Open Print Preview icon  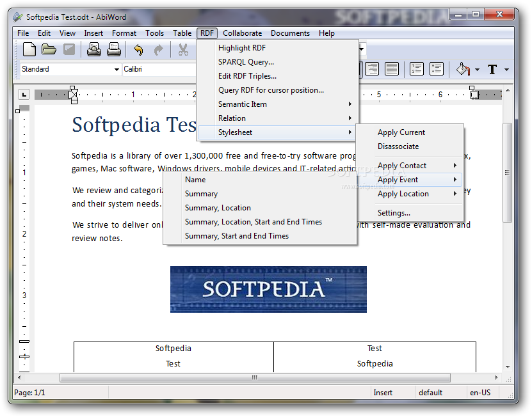click(94, 49)
